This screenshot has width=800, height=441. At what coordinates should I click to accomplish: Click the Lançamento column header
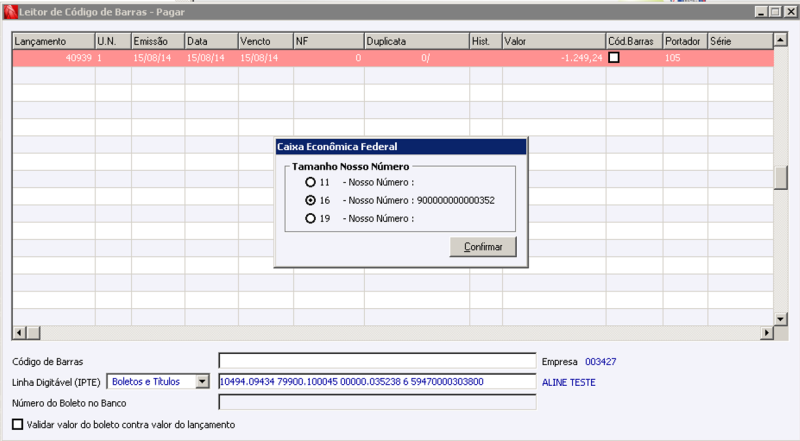(x=54, y=41)
